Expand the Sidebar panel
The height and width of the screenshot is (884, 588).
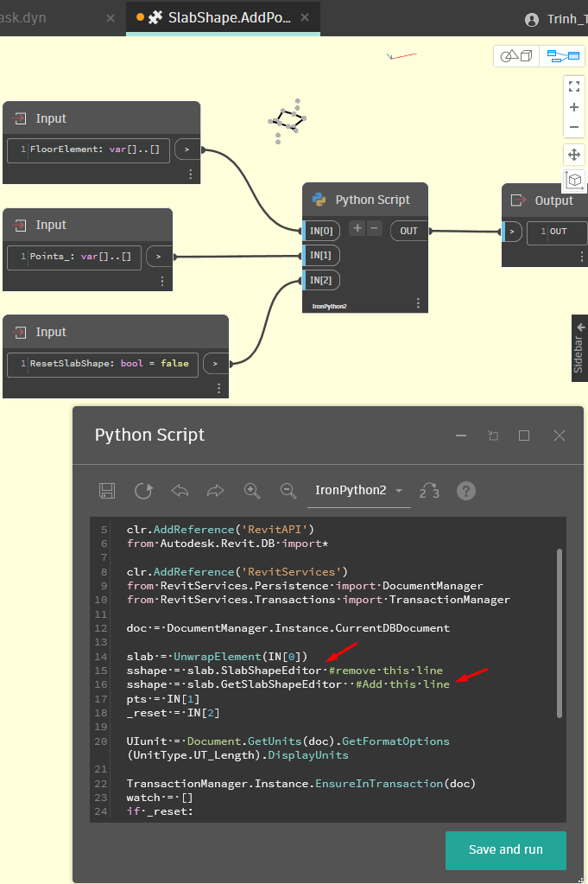point(579,348)
